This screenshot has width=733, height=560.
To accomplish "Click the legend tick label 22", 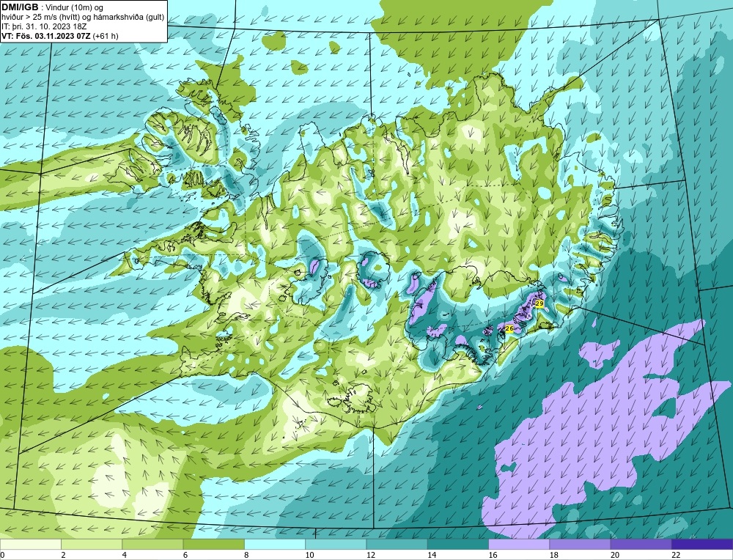I will (x=676, y=555).
